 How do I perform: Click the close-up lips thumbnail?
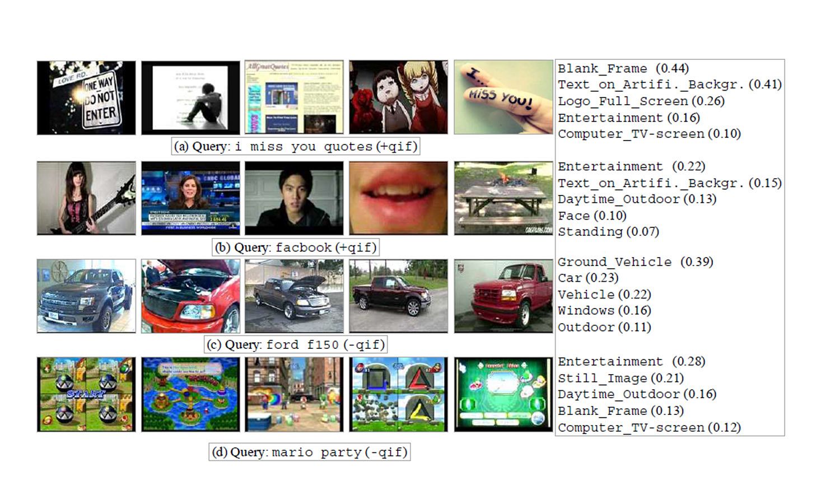coord(399,198)
